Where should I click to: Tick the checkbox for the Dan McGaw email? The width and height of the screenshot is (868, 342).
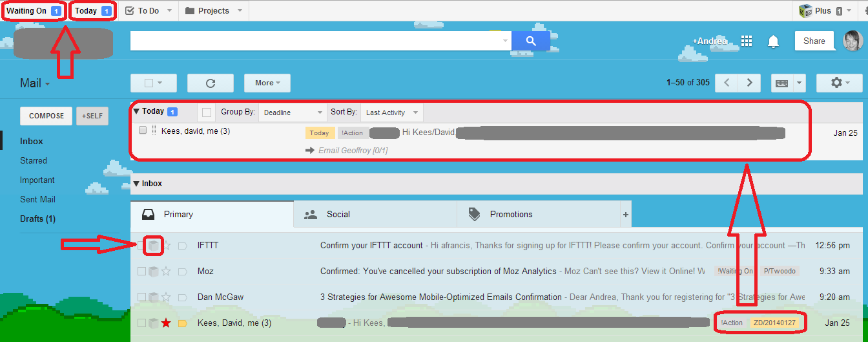(x=141, y=297)
